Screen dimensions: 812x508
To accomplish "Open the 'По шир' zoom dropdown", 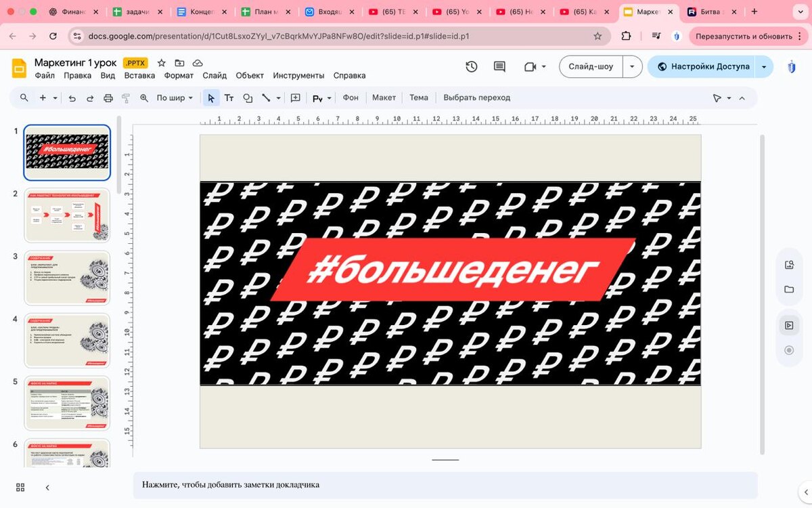I will point(175,98).
